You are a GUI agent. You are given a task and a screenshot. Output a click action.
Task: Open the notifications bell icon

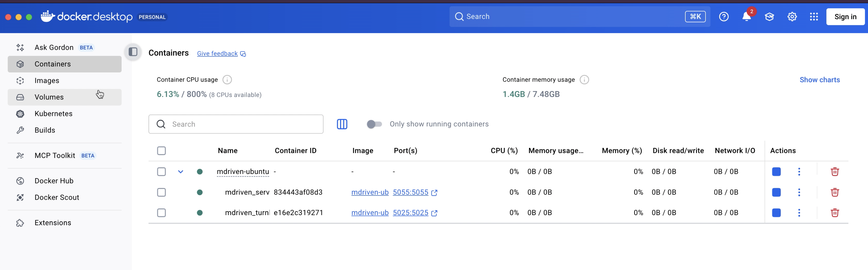pos(746,17)
